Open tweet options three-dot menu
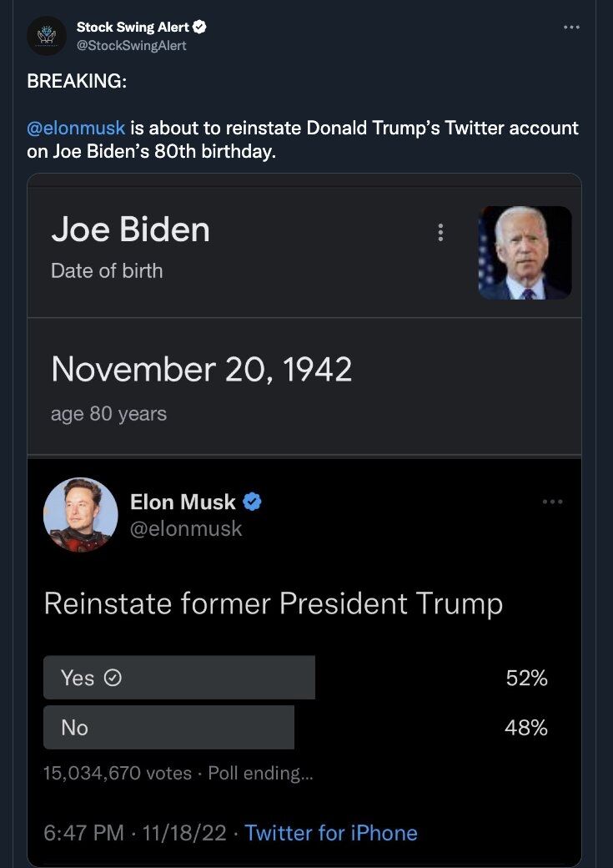The image size is (613, 868). (x=571, y=27)
